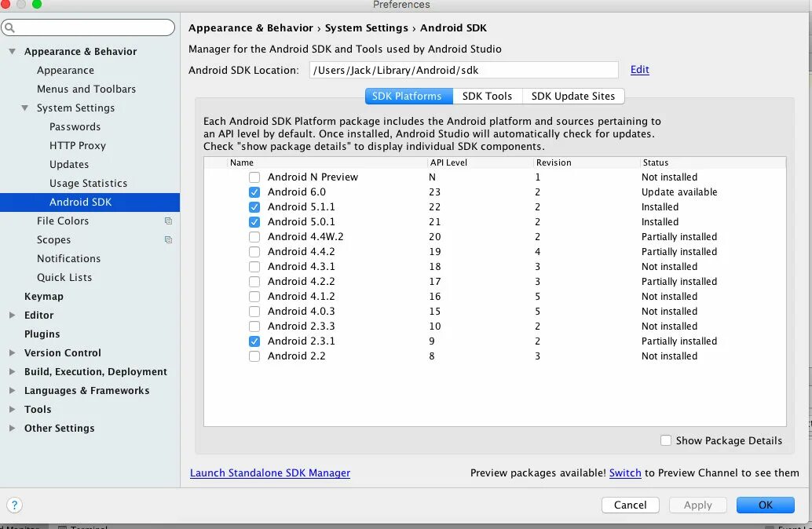Uncheck the Android 5.0.1 checkbox
Screen dimensions: 812x529
[254, 222]
